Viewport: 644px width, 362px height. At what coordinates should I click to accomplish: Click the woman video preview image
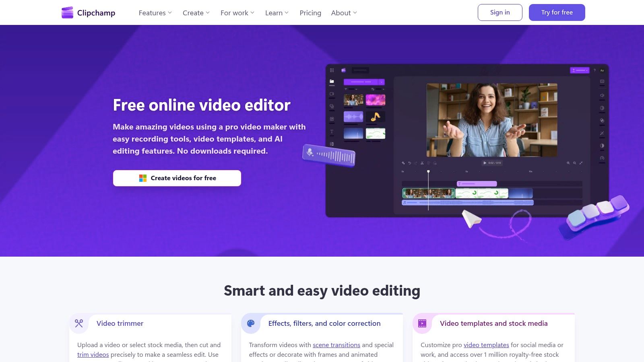tap(492, 120)
